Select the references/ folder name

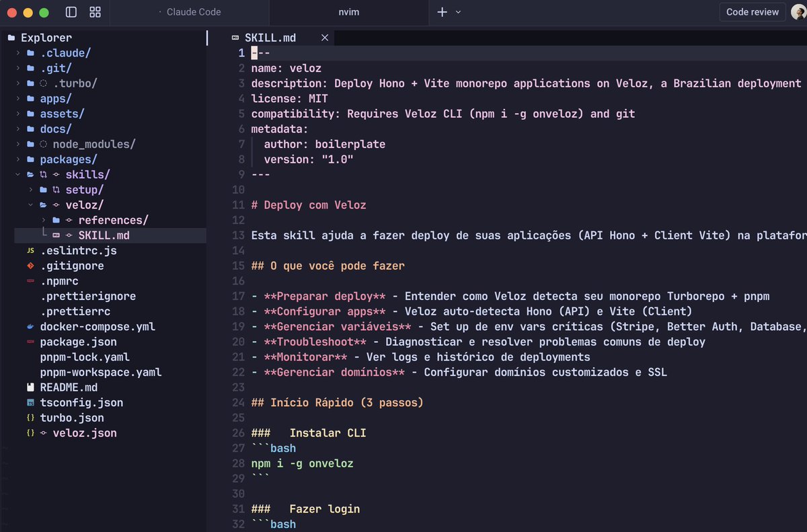[x=114, y=220]
